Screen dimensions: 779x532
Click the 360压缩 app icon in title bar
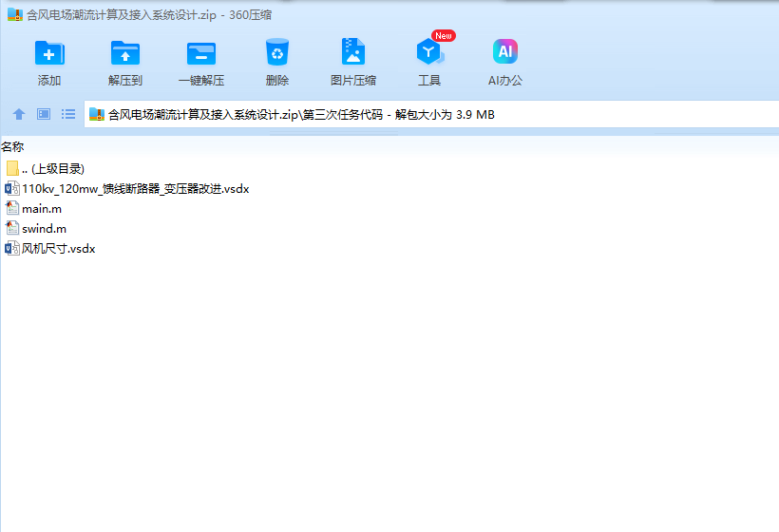pos(15,14)
